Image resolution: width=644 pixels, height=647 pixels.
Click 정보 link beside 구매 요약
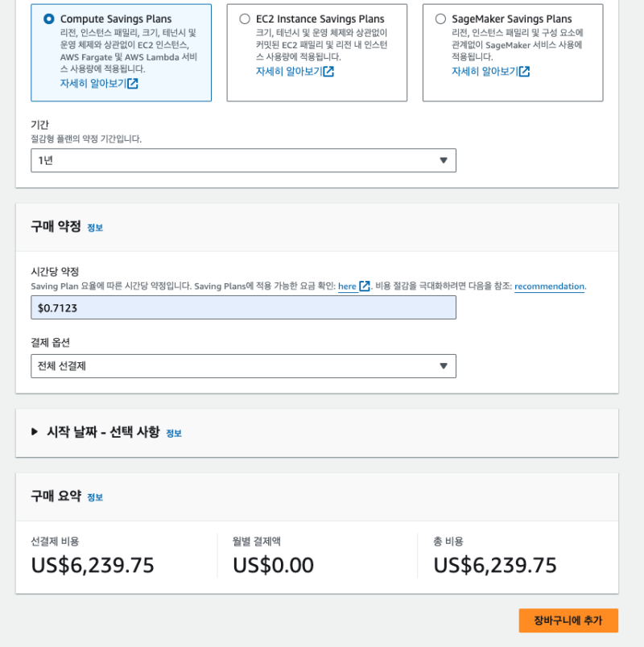[x=95, y=497]
